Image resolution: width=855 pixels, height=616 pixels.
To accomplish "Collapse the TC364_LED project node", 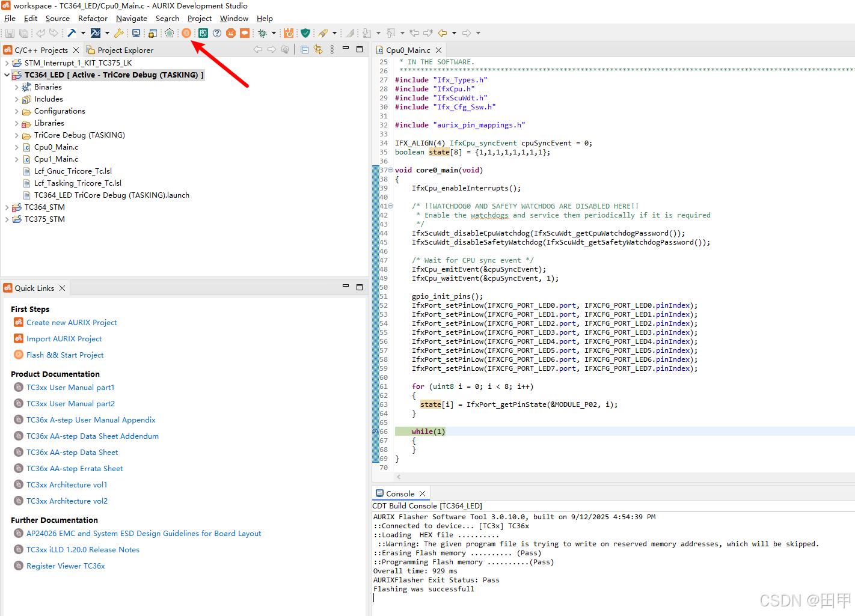I will pos(7,75).
